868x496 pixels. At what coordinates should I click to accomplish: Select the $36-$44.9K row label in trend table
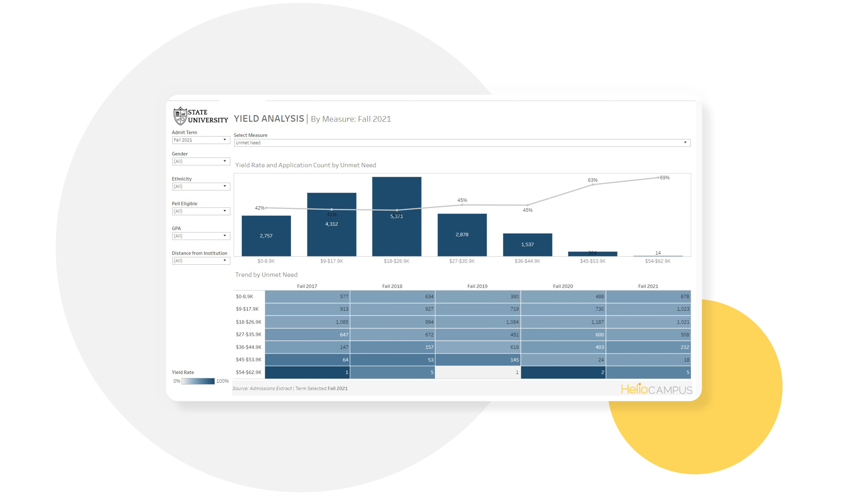pyautogui.click(x=249, y=347)
